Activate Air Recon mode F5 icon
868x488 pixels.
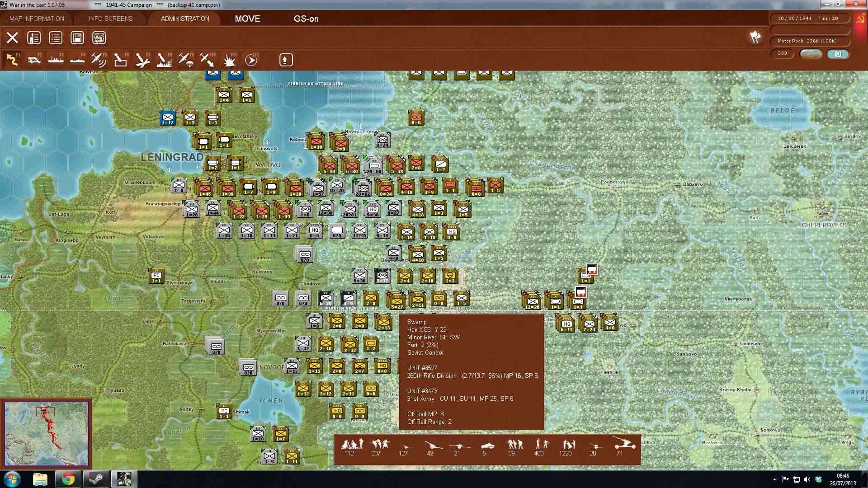[x=99, y=60]
